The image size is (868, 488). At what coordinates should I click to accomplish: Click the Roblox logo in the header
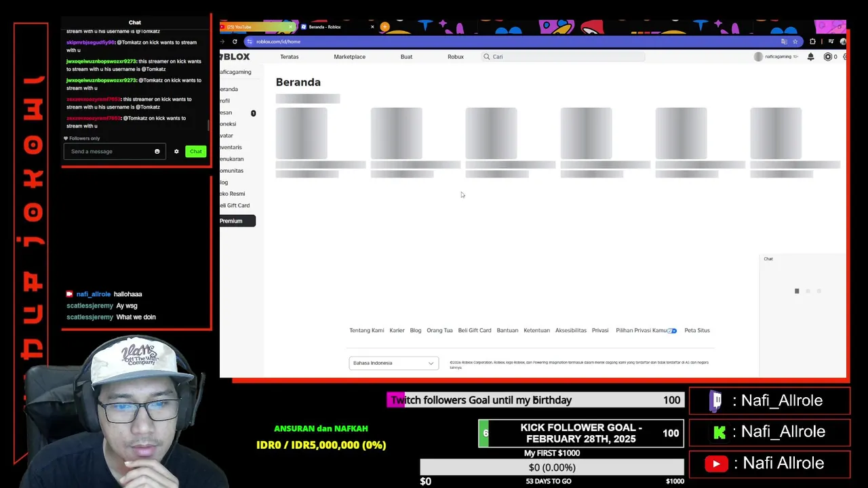coord(235,57)
